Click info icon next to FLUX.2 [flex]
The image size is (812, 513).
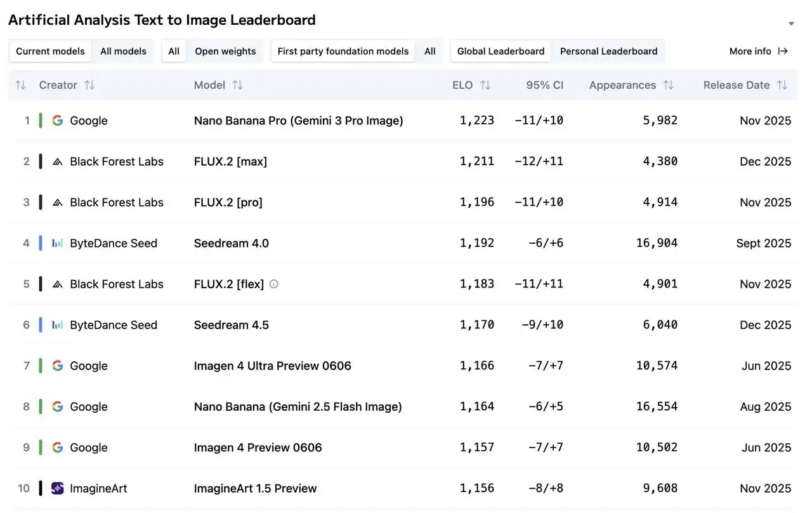coord(274,284)
